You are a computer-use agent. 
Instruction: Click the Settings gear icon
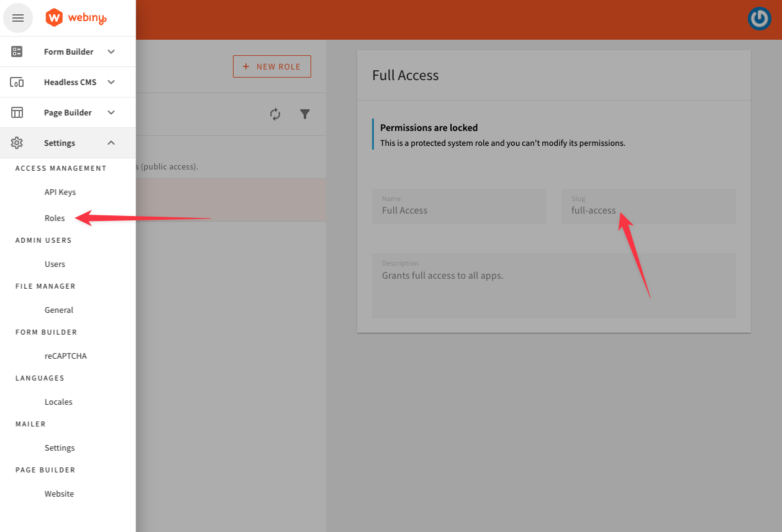pyautogui.click(x=17, y=143)
